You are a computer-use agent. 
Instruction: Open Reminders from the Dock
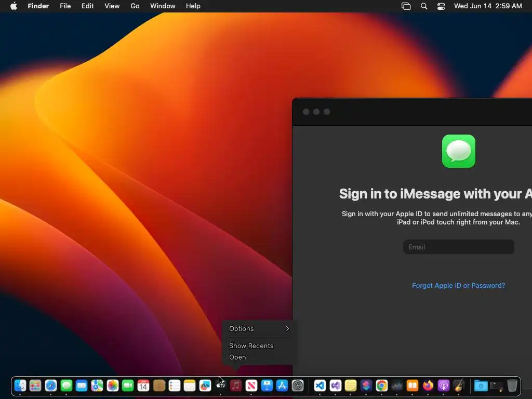(174, 386)
